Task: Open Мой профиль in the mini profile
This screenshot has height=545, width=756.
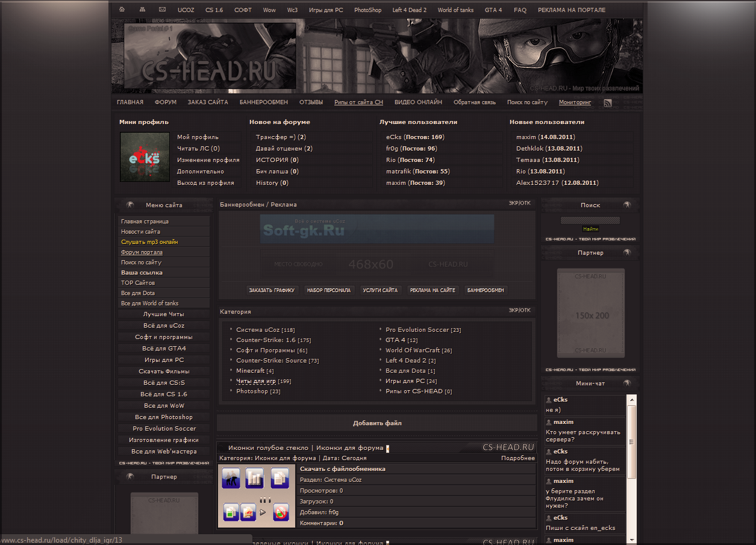Action: click(x=198, y=137)
